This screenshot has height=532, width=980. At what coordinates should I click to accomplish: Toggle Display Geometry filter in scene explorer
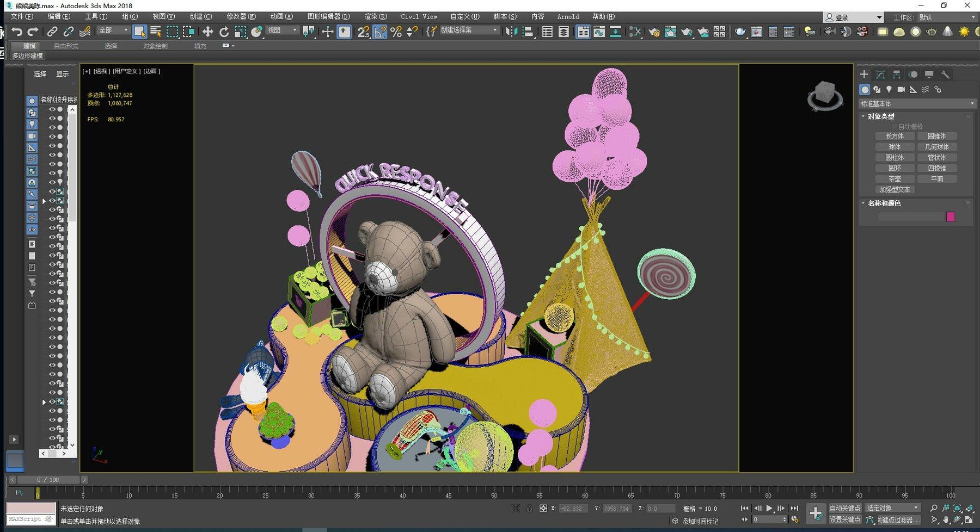(32, 101)
